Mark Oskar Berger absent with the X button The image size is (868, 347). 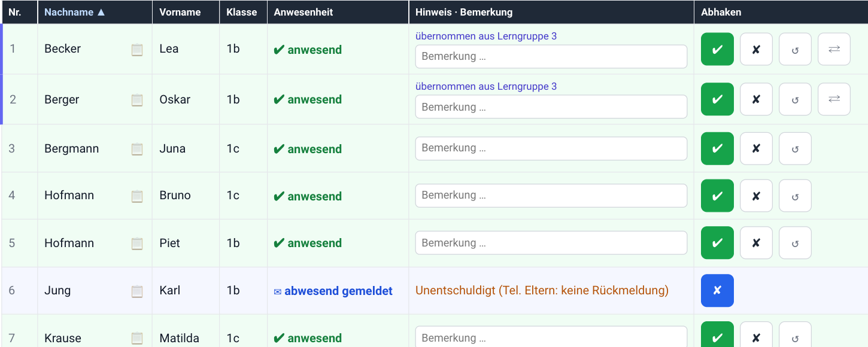[756, 99]
